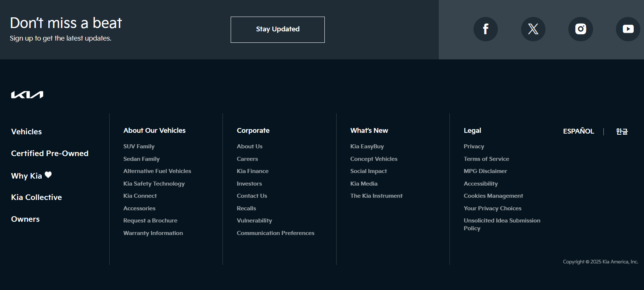The image size is (644, 290).
Task: Open Unsolicited Idea Submission Policy
Action: (x=502, y=224)
